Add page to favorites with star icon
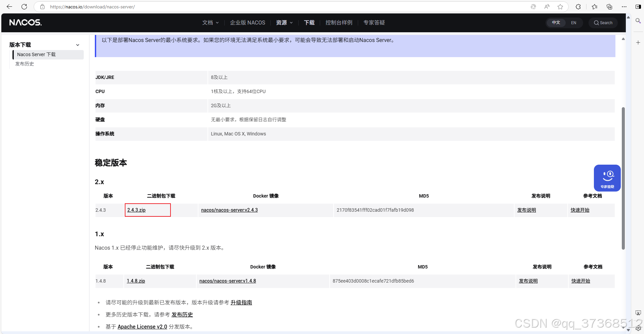 560,7
